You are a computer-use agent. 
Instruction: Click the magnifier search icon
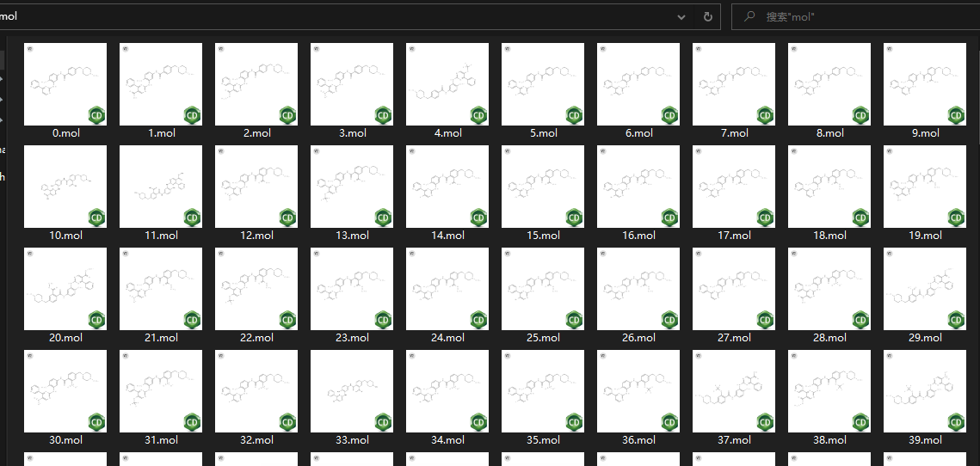[749, 17]
